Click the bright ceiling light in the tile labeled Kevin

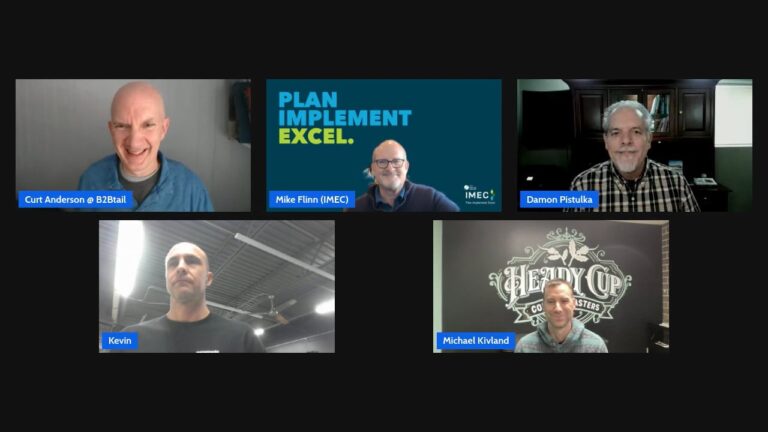coord(128,258)
